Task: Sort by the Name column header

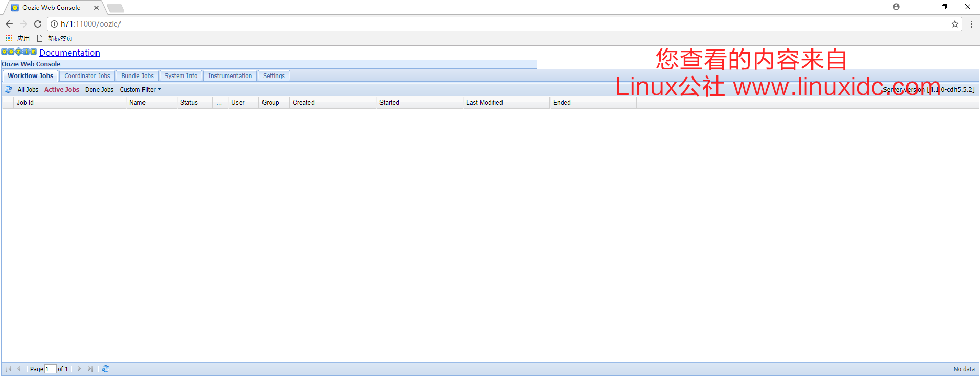Action: (x=151, y=103)
